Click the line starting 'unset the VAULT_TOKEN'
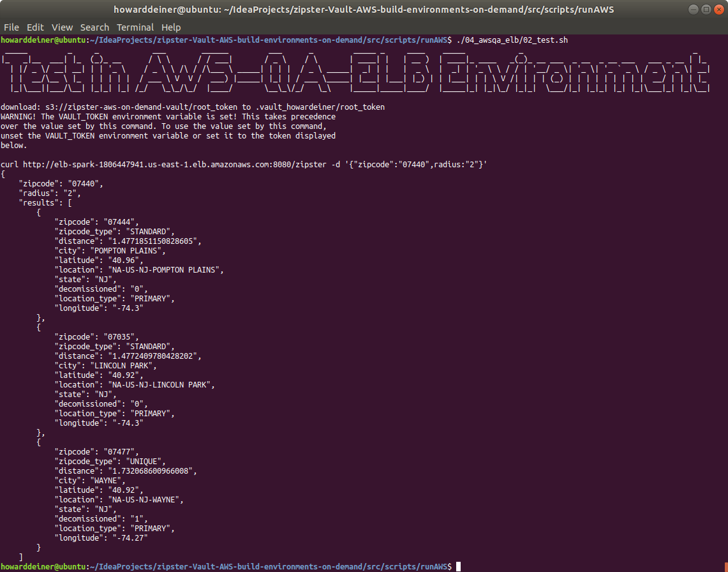Viewport: 728px width, 572px height. [x=168, y=136]
